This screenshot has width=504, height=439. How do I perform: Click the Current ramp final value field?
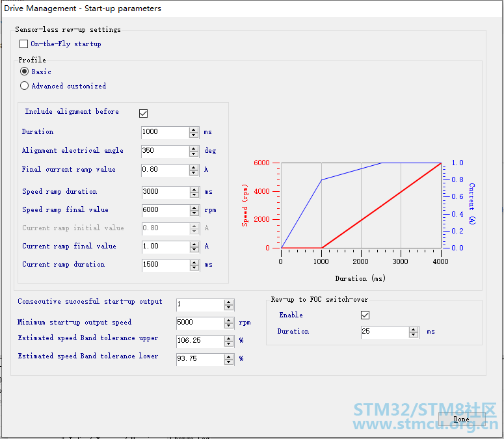coord(166,247)
